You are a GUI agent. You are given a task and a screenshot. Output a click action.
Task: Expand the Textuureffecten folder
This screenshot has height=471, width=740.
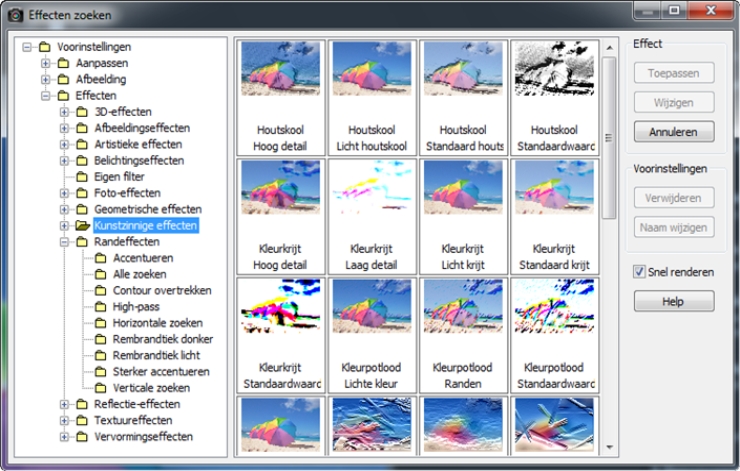(x=65, y=420)
